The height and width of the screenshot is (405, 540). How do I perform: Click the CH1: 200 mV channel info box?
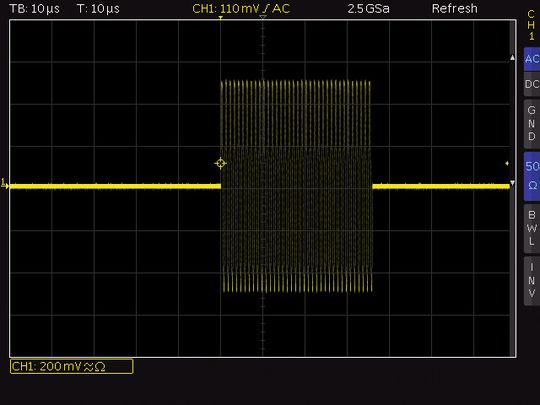(72, 366)
